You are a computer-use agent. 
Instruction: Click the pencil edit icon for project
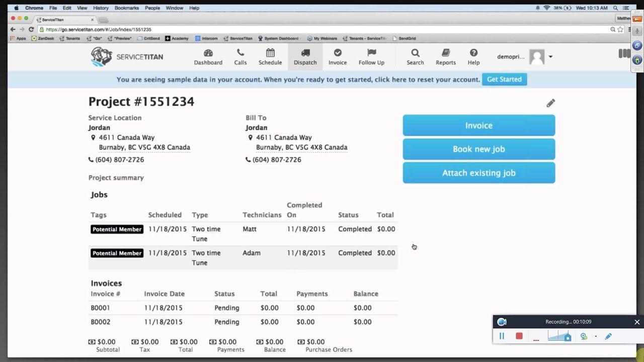[x=550, y=103]
